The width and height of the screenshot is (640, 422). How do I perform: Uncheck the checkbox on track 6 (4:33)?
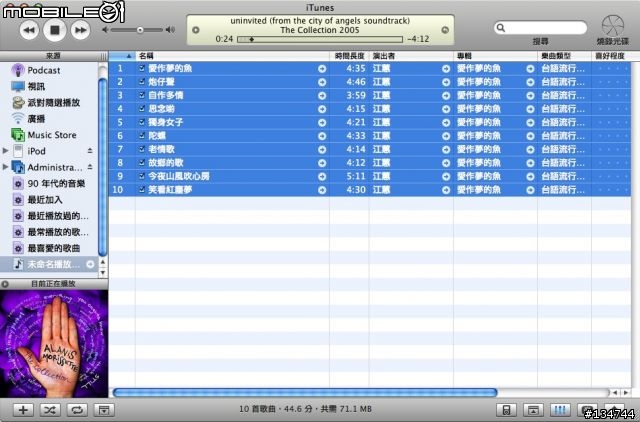pos(142,135)
